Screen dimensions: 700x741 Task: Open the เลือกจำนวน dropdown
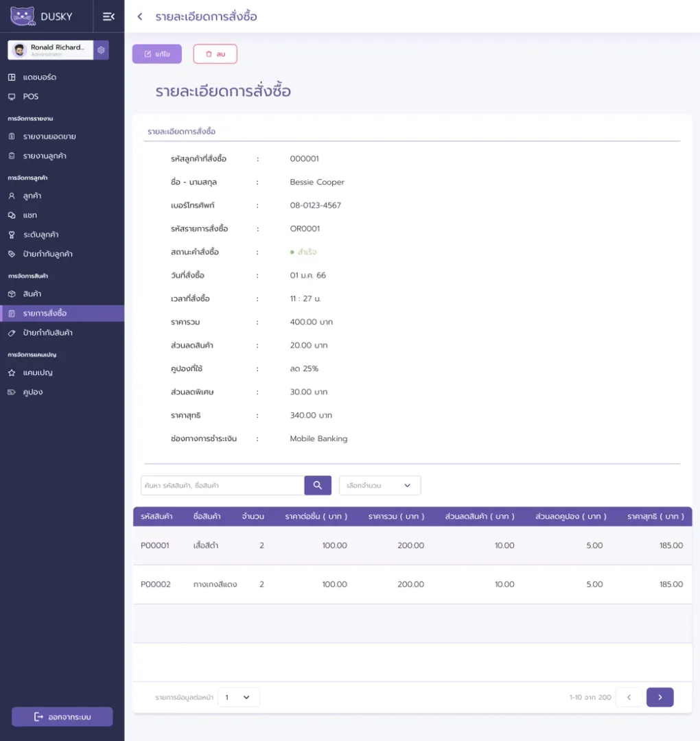tap(380, 485)
